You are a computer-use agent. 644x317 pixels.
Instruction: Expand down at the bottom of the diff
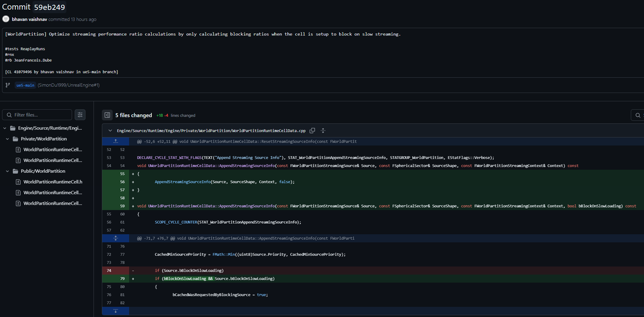point(115,311)
